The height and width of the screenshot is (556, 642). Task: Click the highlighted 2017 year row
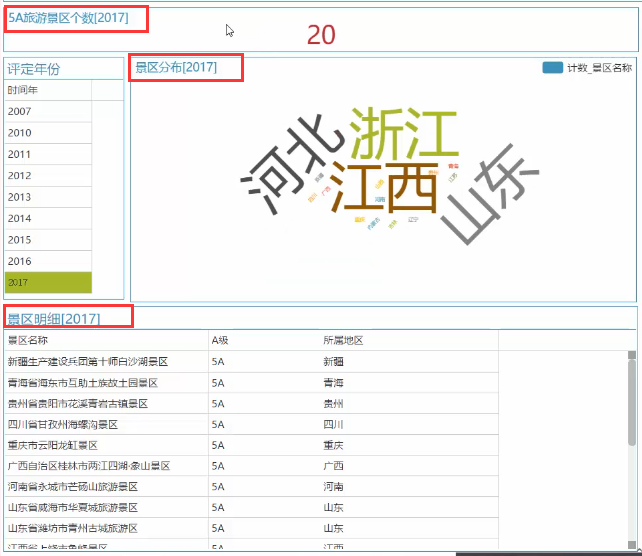(x=48, y=283)
